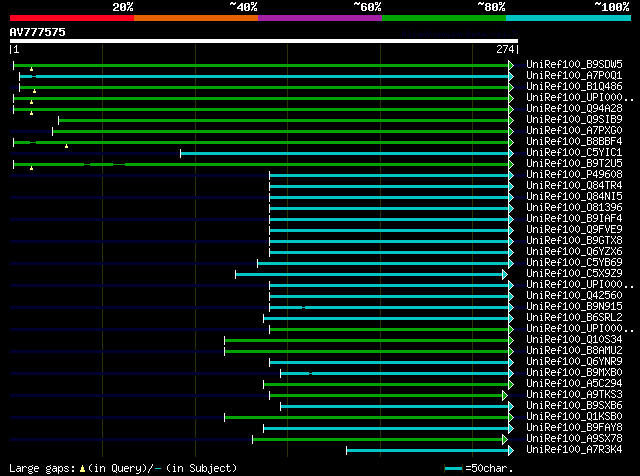The image size is (640, 476).
Task: Select the UniRef100_Q6YNR9 label
Action: [x=574, y=362]
